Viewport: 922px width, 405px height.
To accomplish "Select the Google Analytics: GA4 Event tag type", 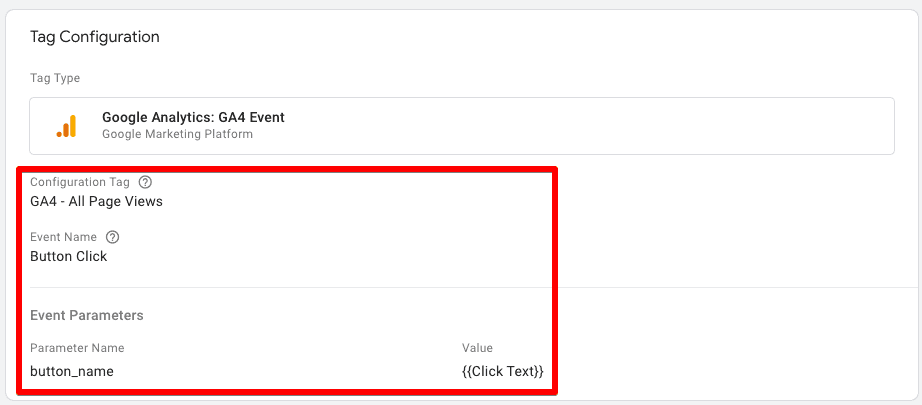I will point(462,126).
